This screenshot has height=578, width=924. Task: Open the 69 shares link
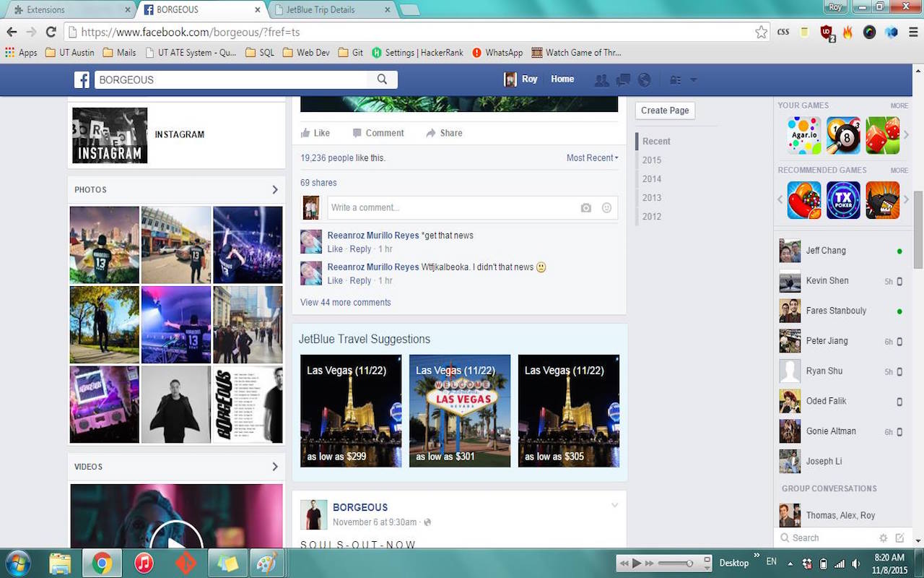click(318, 183)
